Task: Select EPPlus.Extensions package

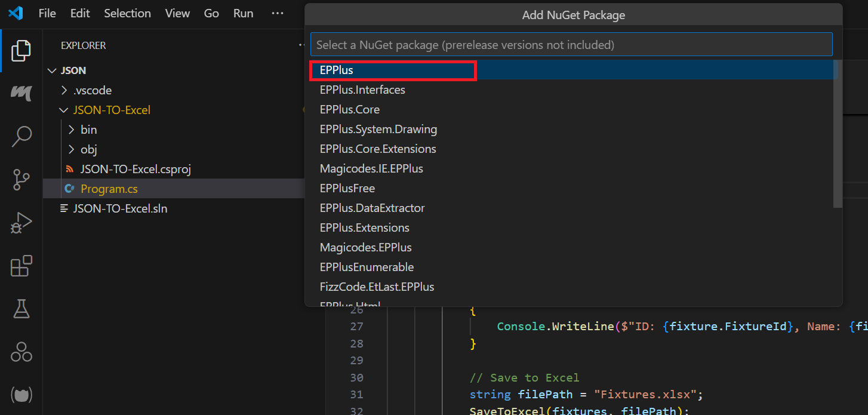Action: [x=570, y=228]
